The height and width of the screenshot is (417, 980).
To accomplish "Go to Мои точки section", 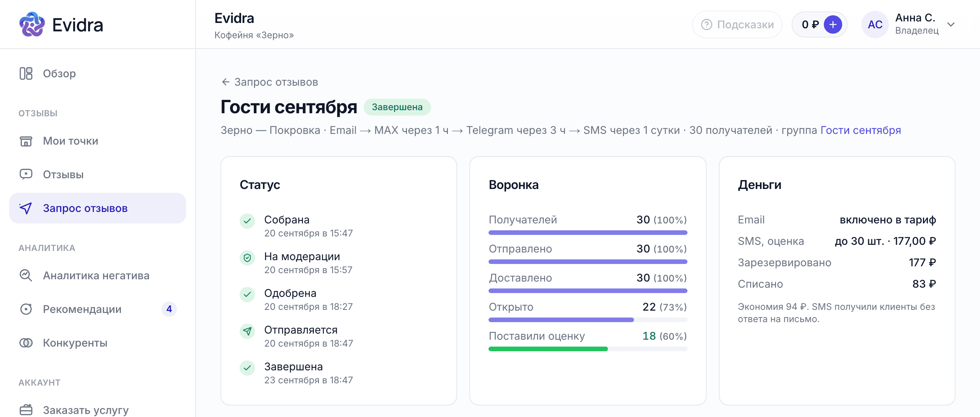I will pyautogui.click(x=98, y=141).
